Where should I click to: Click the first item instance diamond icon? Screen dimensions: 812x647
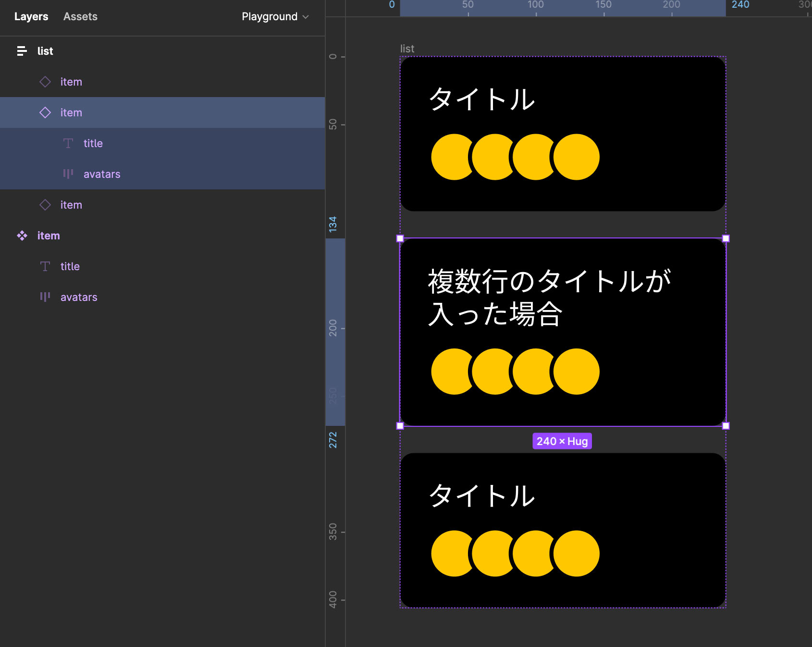tap(45, 82)
